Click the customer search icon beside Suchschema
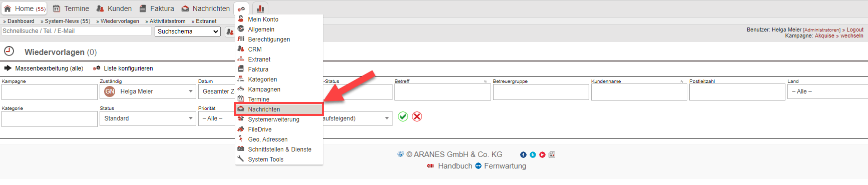This screenshot has width=868, height=185. pyautogui.click(x=229, y=31)
